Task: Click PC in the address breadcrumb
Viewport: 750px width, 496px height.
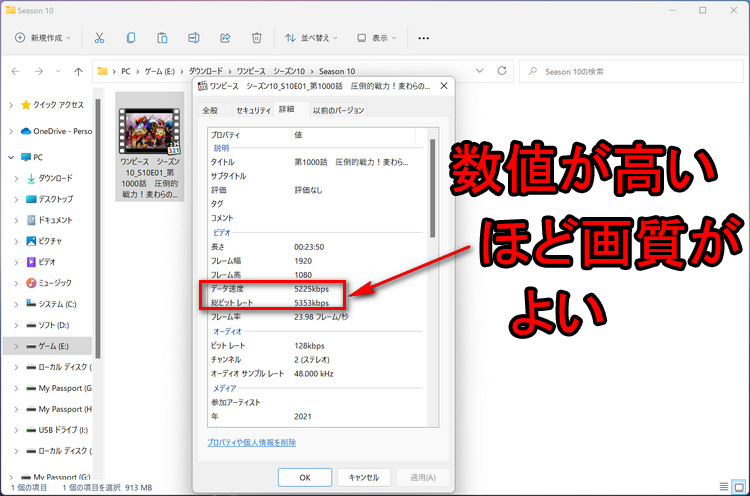Action: pos(126,71)
